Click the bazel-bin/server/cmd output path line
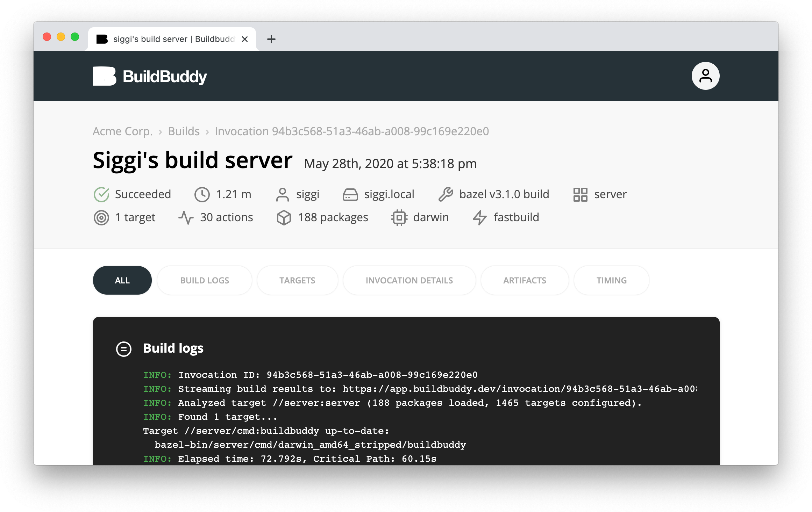Viewport: 812px width, 512px height. [x=310, y=445]
